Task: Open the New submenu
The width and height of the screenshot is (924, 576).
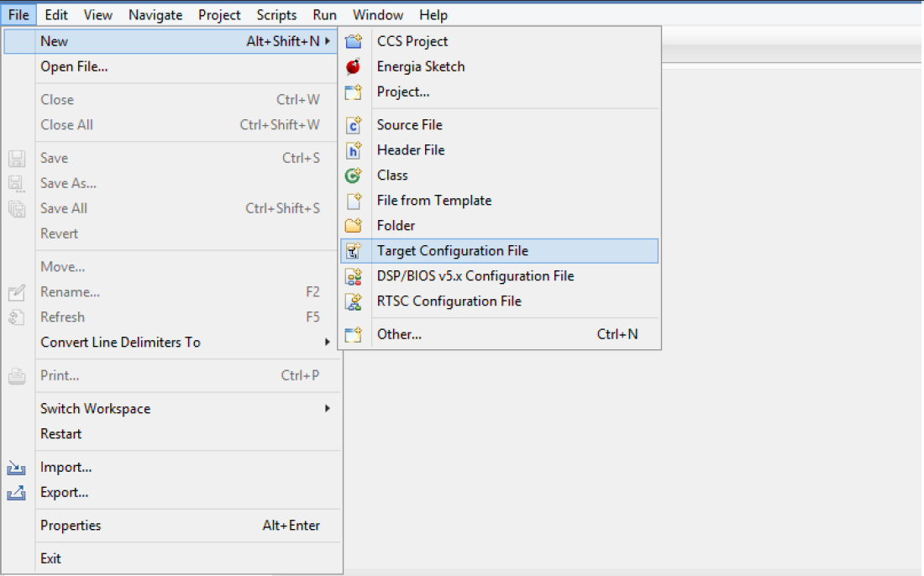Action: coord(52,40)
